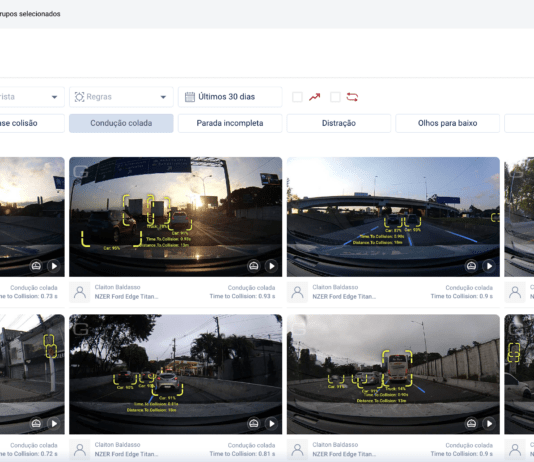Open the Últimos 30 dias date picker

tap(230, 97)
